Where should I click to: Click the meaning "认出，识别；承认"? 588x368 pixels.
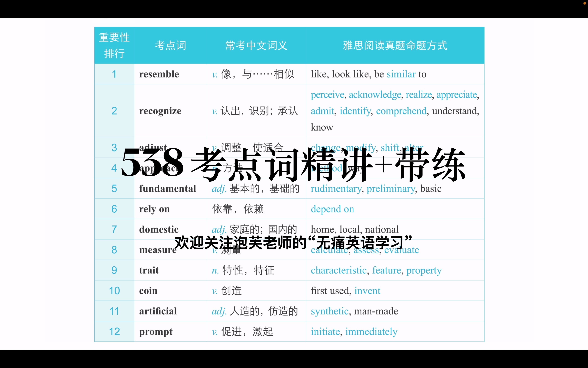pyautogui.click(x=259, y=111)
